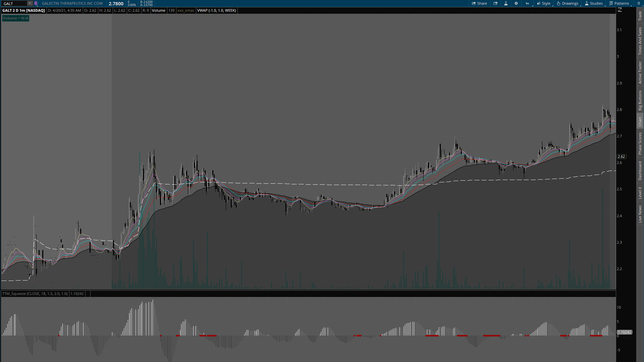Expand the GALT symbol dropdown arrow
This screenshot has width=644, height=362.
[30, 3]
